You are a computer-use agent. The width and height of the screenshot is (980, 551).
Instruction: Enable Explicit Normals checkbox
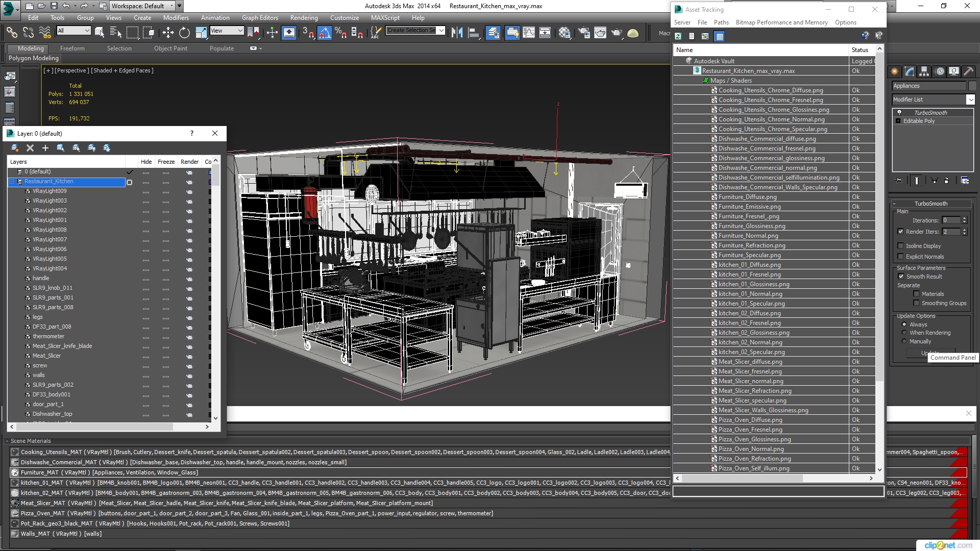[901, 257]
